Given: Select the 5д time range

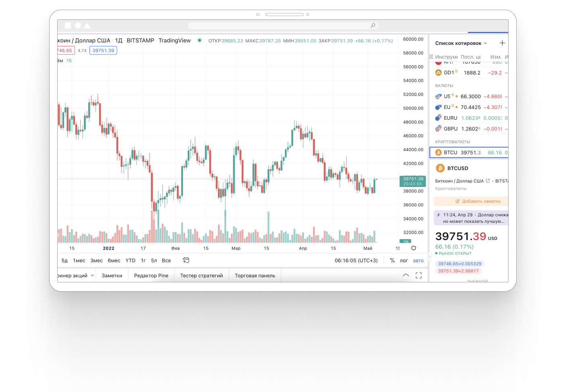Looking at the screenshot, I should [64, 261].
